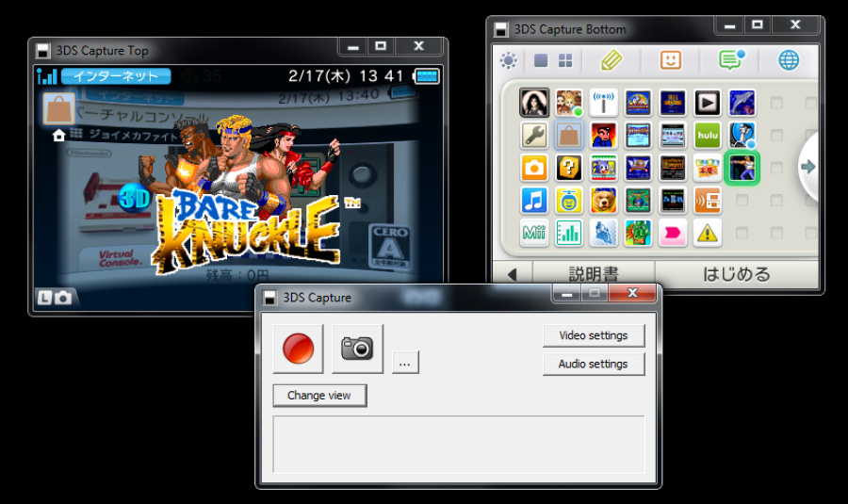Viewport: 848px width, 504px height.
Task: Click the 2/17(木) date text
Action: tap(319, 76)
